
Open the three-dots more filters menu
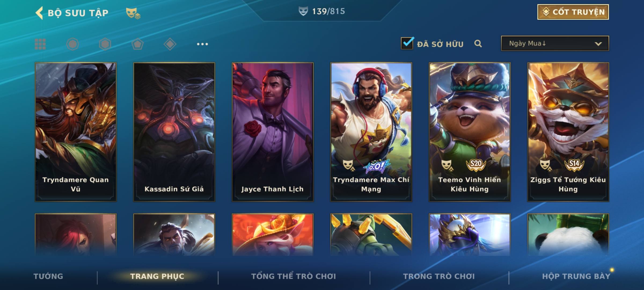coord(202,44)
